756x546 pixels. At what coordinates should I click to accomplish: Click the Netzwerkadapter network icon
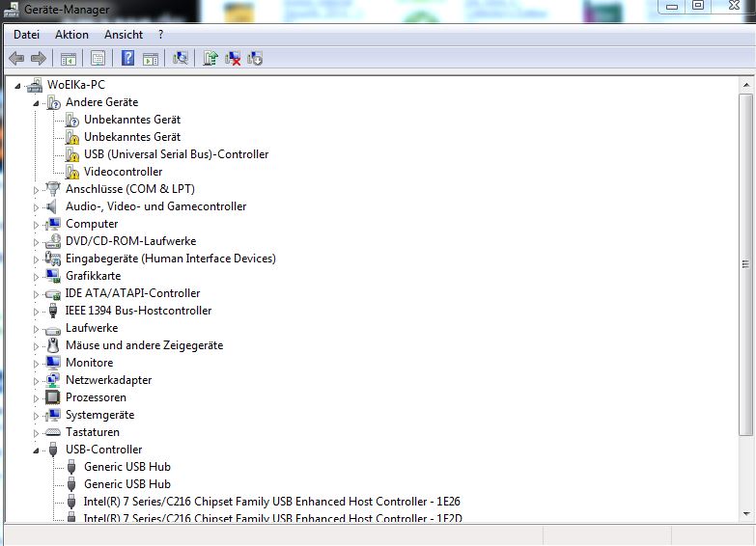point(53,380)
